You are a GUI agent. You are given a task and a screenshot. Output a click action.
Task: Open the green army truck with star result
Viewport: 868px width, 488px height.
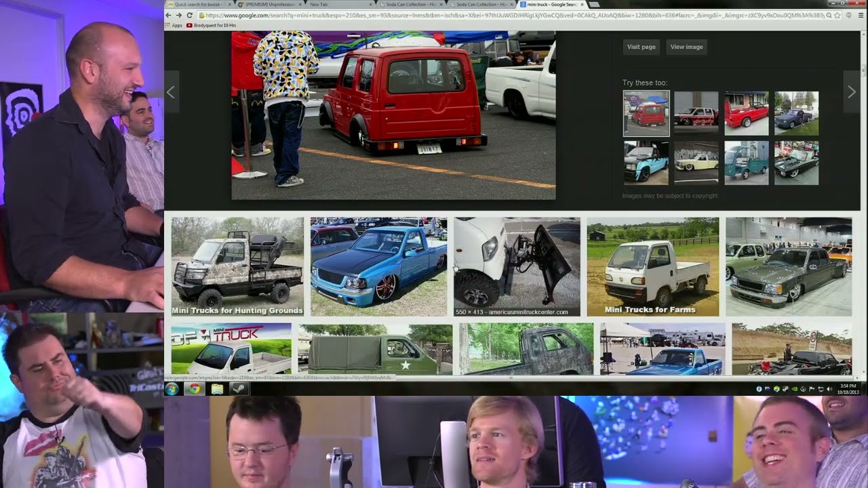[375, 349]
